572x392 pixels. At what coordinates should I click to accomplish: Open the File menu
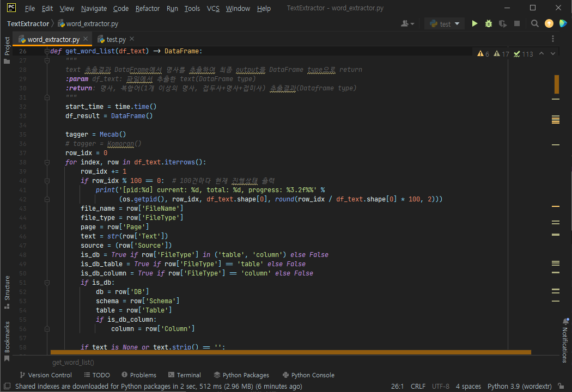[x=30, y=8]
